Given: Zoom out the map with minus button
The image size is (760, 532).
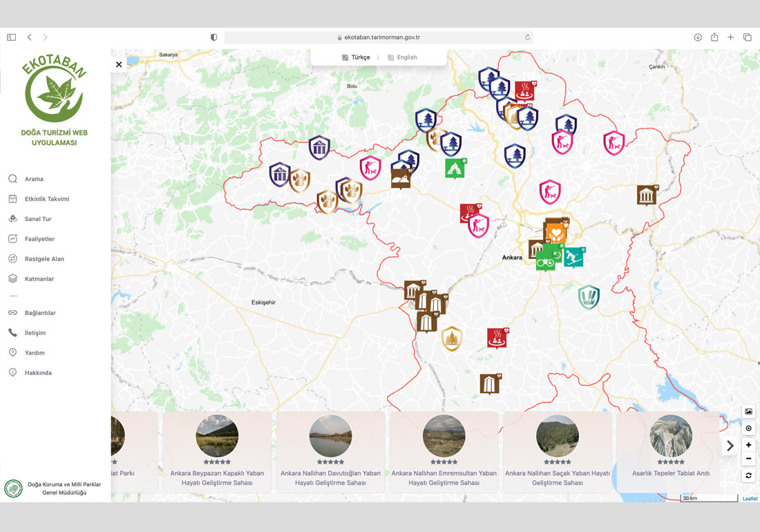Looking at the screenshot, I should (748, 458).
